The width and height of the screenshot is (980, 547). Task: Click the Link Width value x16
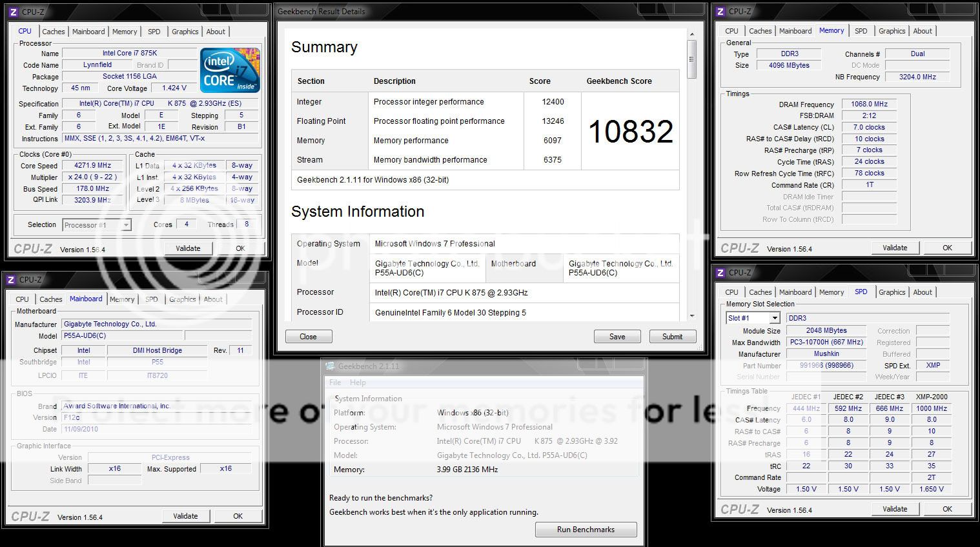click(115, 469)
